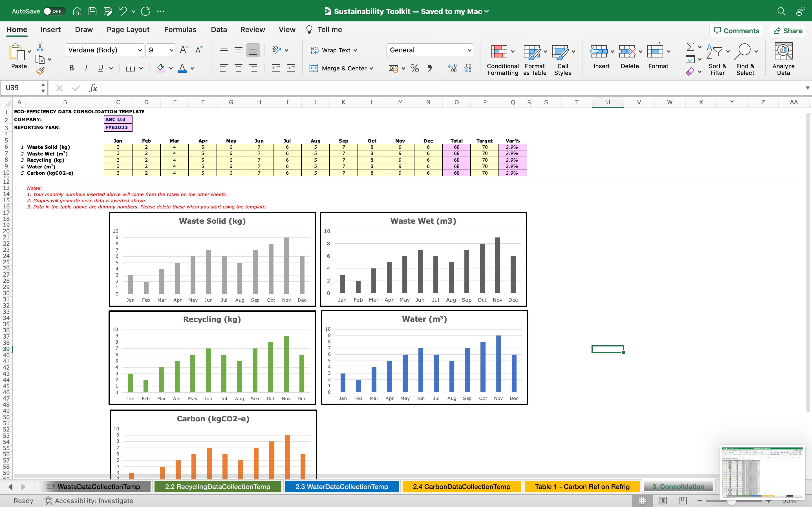Toggle center alignment

click(239, 68)
